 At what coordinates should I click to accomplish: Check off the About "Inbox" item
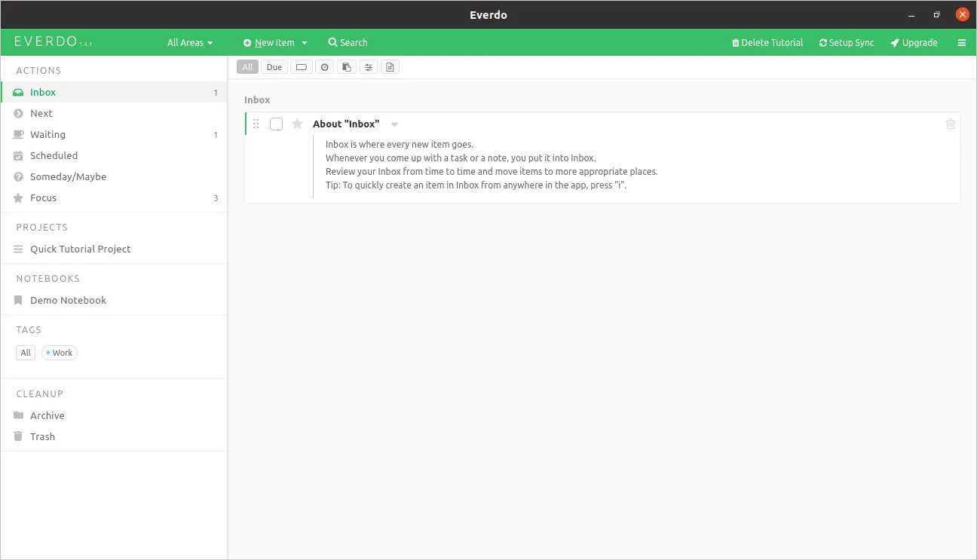tap(277, 124)
